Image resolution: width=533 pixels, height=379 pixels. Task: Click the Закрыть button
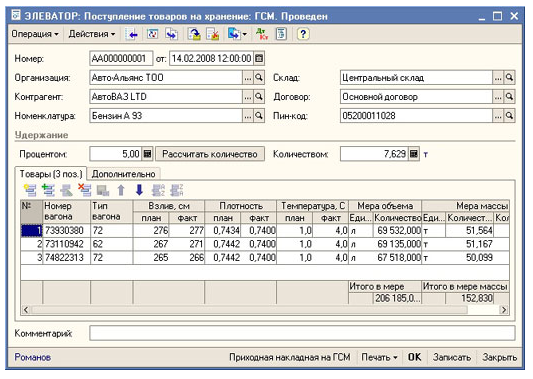click(x=499, y=357)
